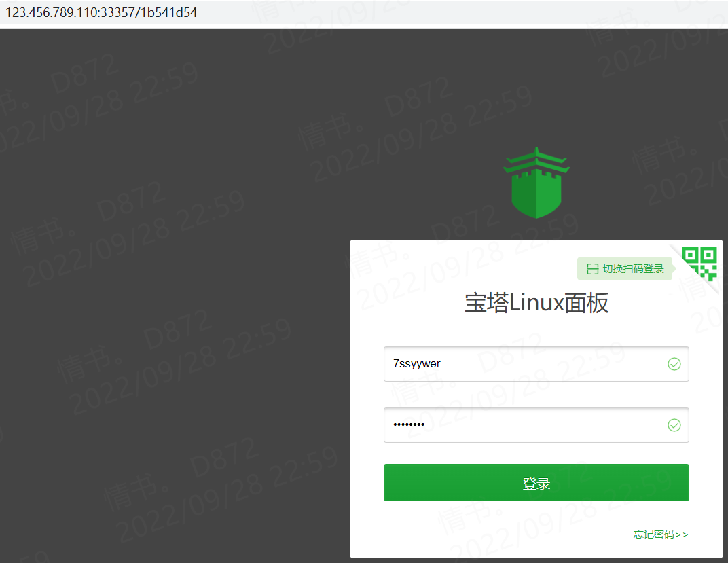Click the 1b541d54 path segment in URL
728x563 pixels.
pyautogui.click(x=169, y=12)
